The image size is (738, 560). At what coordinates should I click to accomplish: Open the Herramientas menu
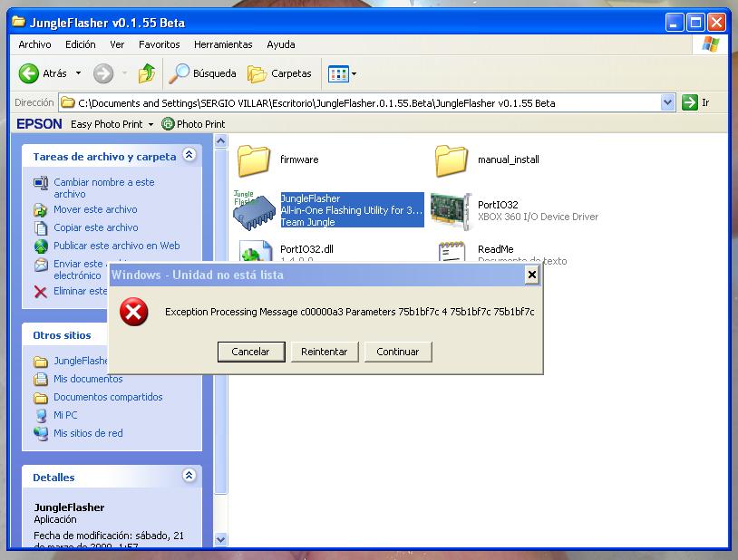223,44
